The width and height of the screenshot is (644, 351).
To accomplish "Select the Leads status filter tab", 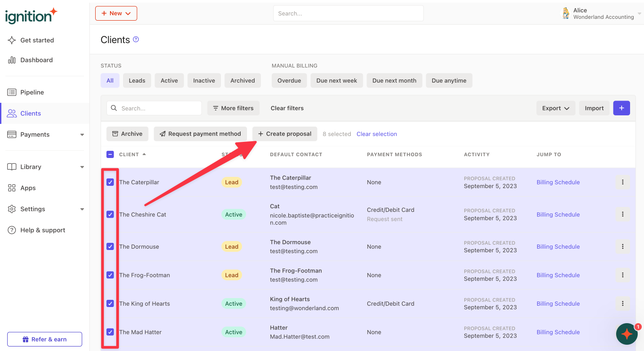I will point(137,81).
